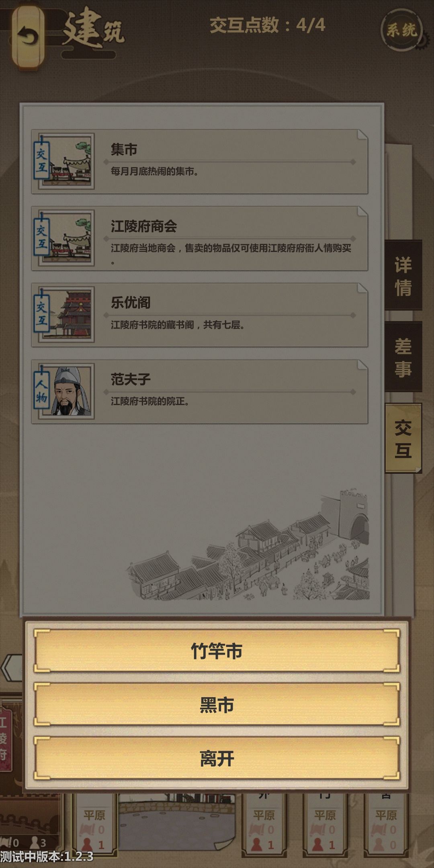Tap the 交互点数 4/4 counter
Viewport: 434px width, 868px height.
click(267, 25)
